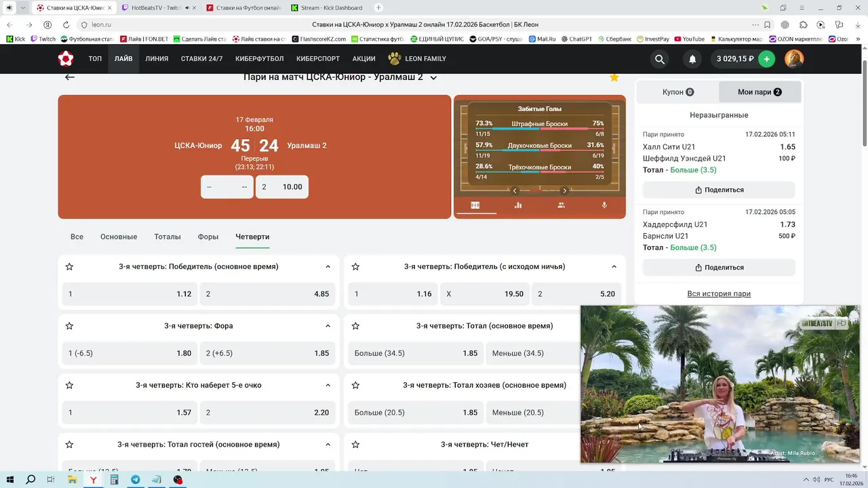Viewport: 868px width, 488px height.
Task: Open the СТАВКИ 24/7 section
Action: tap(201, 59)
